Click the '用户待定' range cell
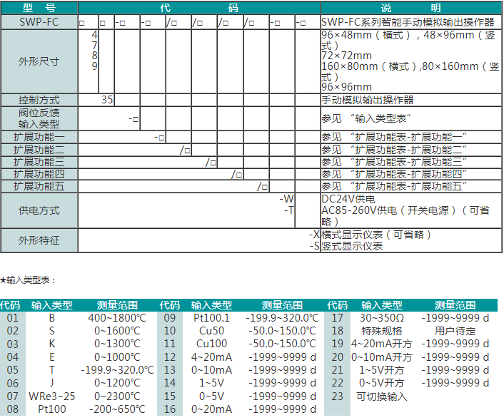This screenshot has width=504, height=420. [455, 331]
